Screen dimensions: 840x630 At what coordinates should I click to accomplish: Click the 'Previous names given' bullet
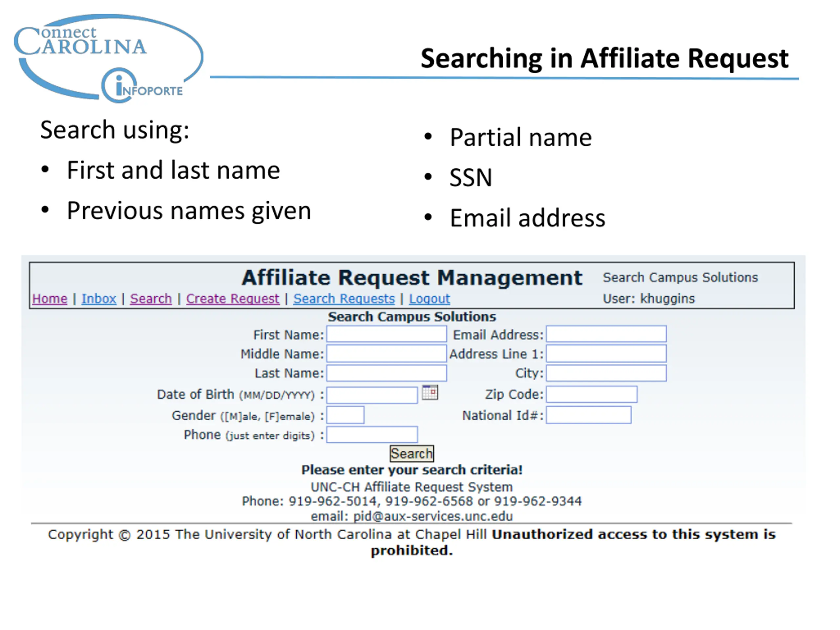(x=189, y=211)
